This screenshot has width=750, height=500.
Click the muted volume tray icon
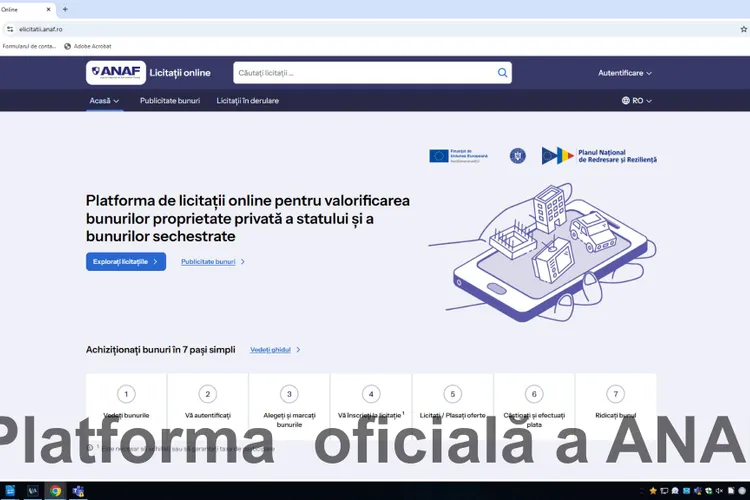[719, 491]
